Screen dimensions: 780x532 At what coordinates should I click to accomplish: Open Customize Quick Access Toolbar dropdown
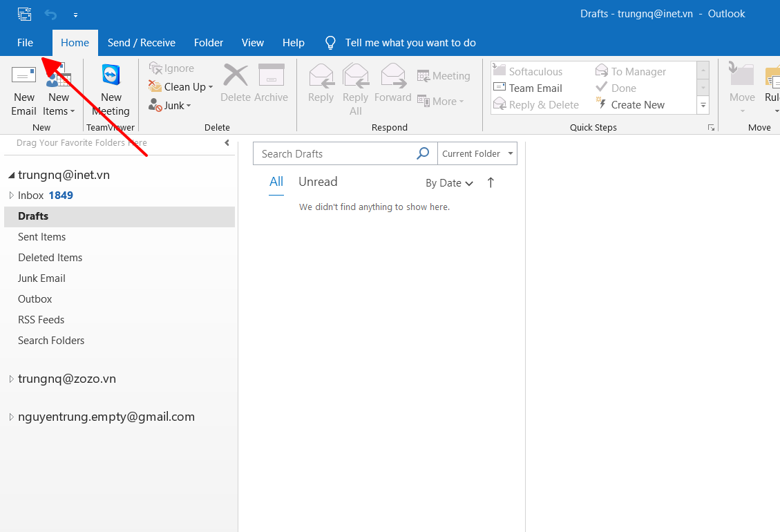coord(75,15)
